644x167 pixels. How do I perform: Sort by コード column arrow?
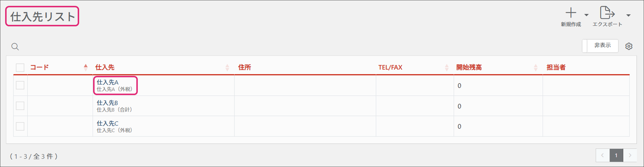pos(86,67)
